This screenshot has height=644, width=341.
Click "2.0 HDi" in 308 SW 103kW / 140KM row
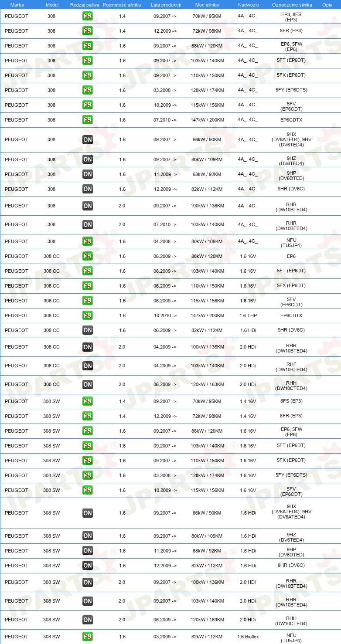248,601
